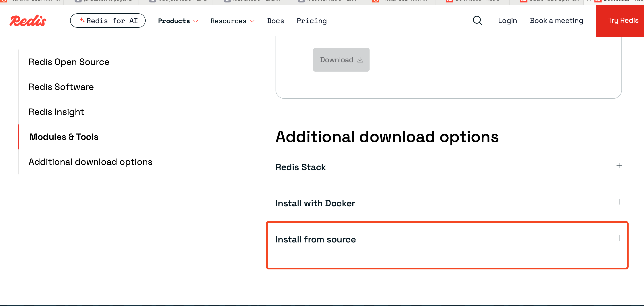Image resolution: width=644 pixels, height=306 pixels.
Task: Select Redis Insight in sidebar
Action: [56, 112]
